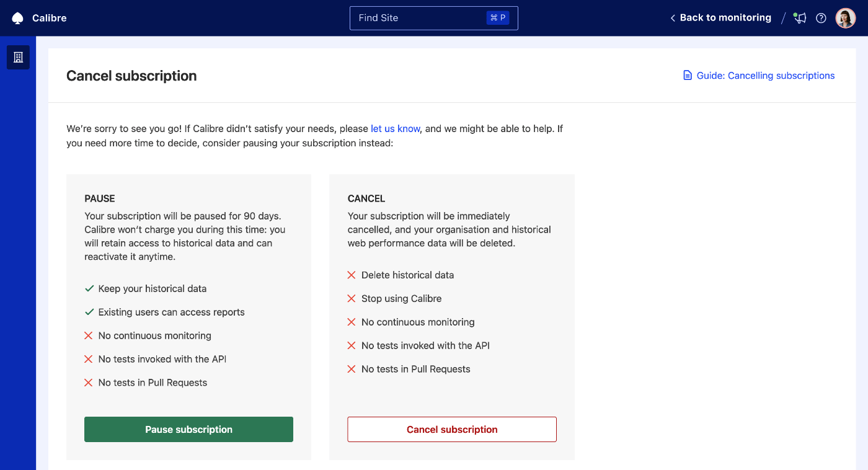Open the profile avatar menu
The height and width of the screenshot is (470, 868).
(x=845, y=17)
